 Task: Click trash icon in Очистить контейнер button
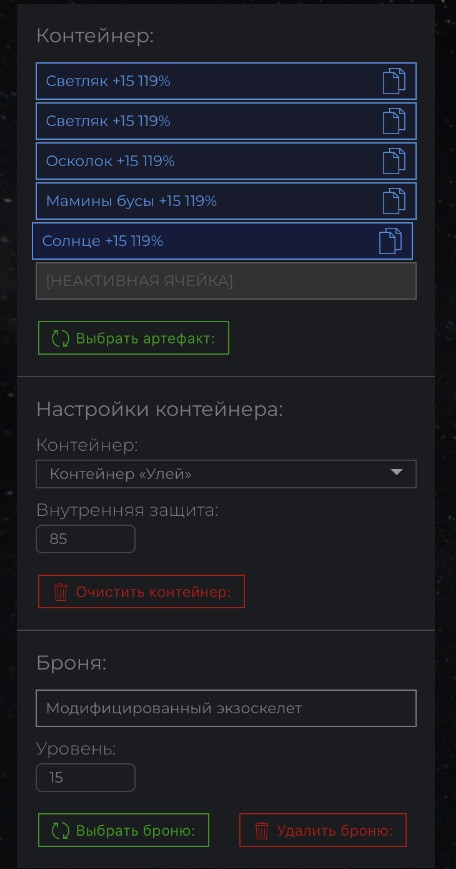pos(60,592)
